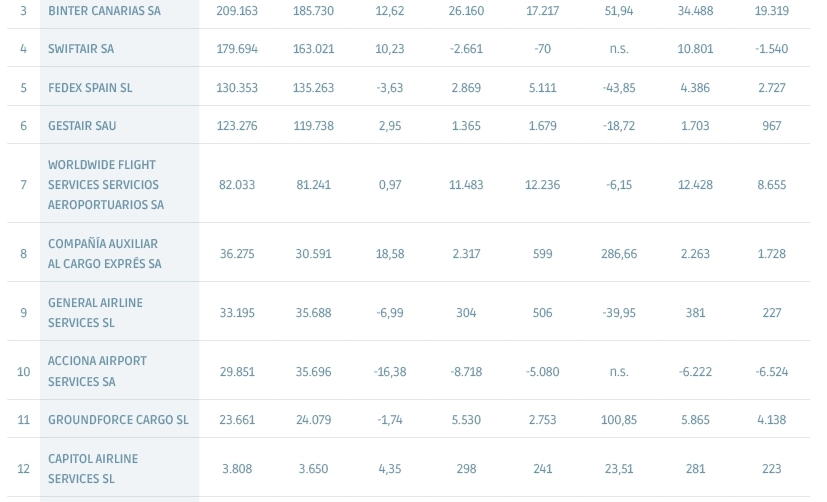Click the -16,38 change value for Acciona
The height and width of the screenshot is (502, 827).
click(x=390, y=372)
